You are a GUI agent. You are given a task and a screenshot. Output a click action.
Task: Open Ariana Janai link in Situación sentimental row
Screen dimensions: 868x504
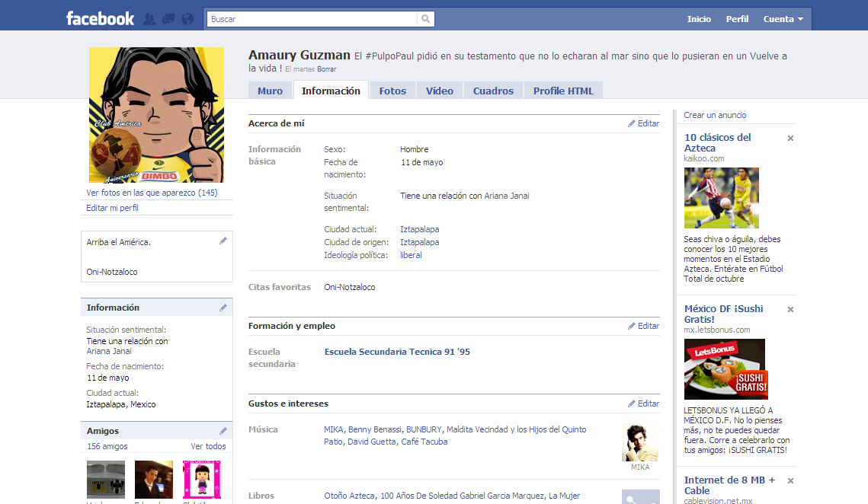point(507,196)
